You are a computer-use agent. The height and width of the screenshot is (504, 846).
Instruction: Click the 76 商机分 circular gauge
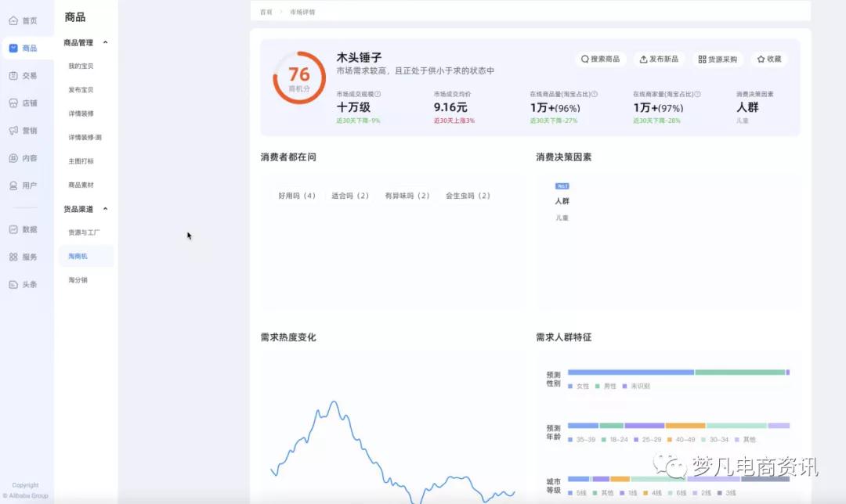(x=298, y=78)
